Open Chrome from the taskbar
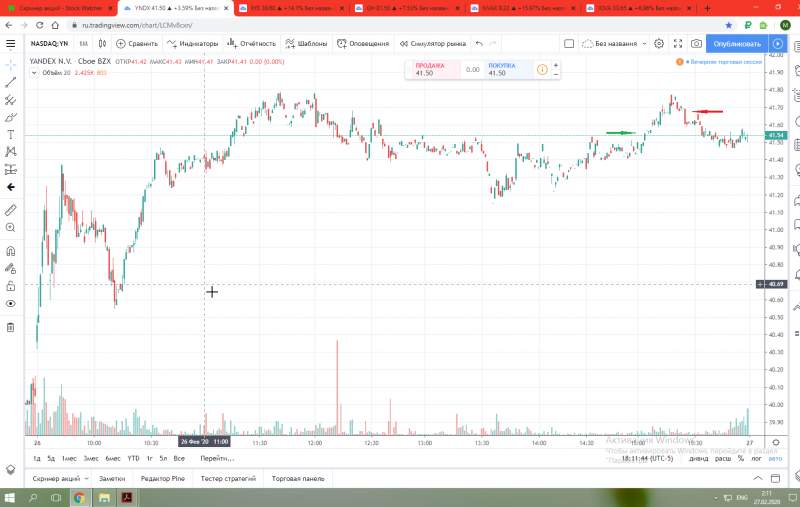 [x=79, y=498]
